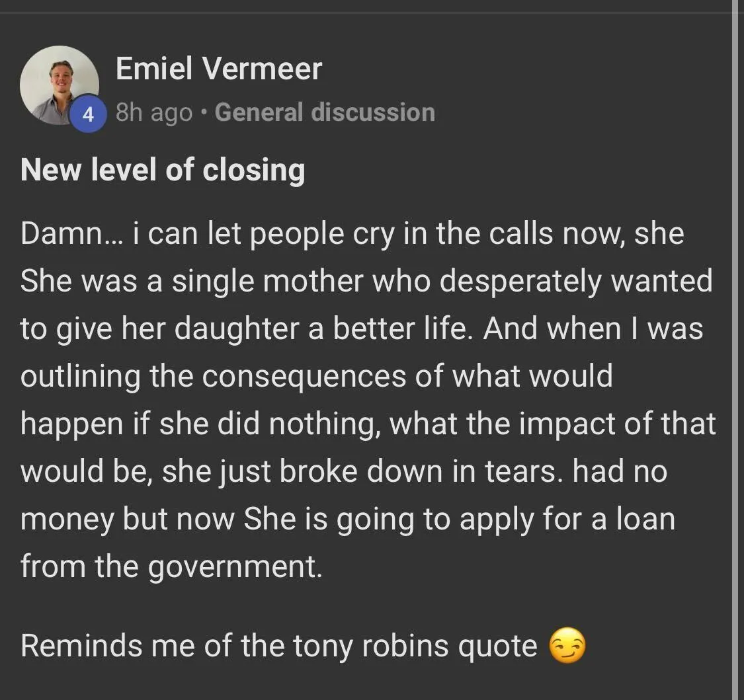The height and width of the screenshot is (700, 744).
Task: Open Emiel Vermeer's profile picture
Action: tap(60, 85)
